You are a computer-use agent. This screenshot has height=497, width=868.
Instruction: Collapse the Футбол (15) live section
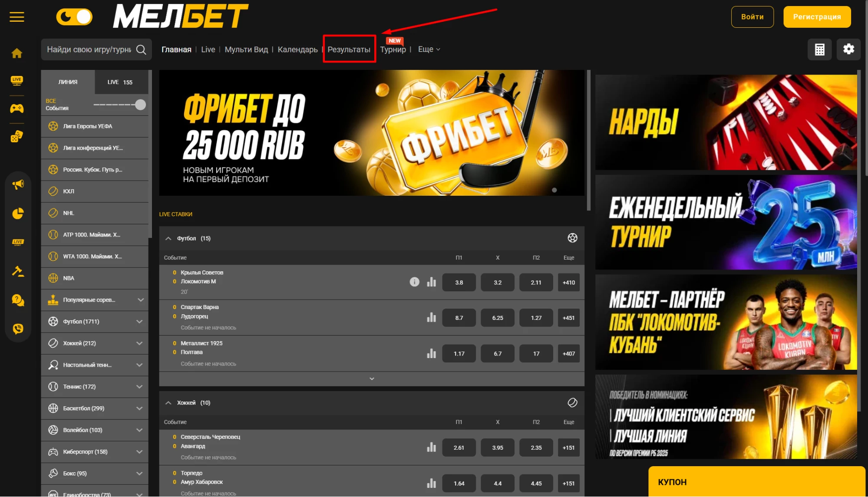168,238
